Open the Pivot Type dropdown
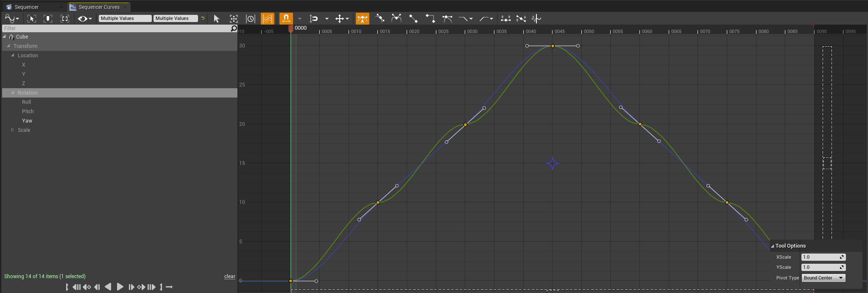Screen dimensions: 868x293 tap(823, 278)
